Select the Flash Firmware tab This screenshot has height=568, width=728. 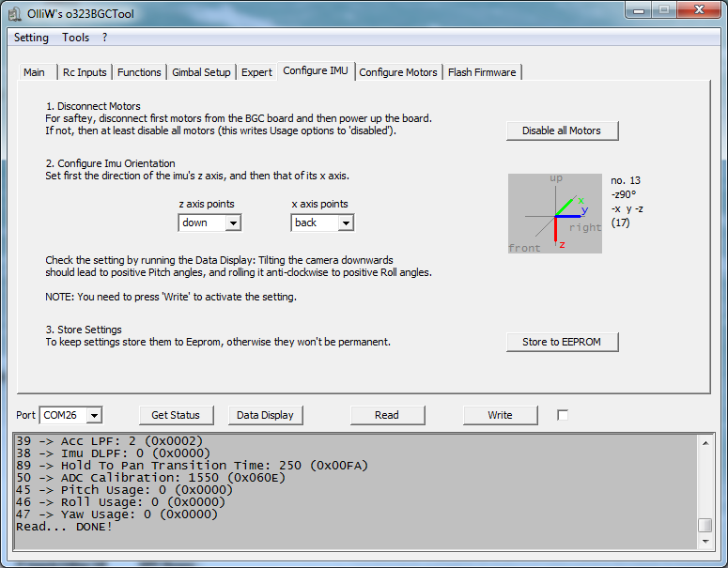(481, 72)
